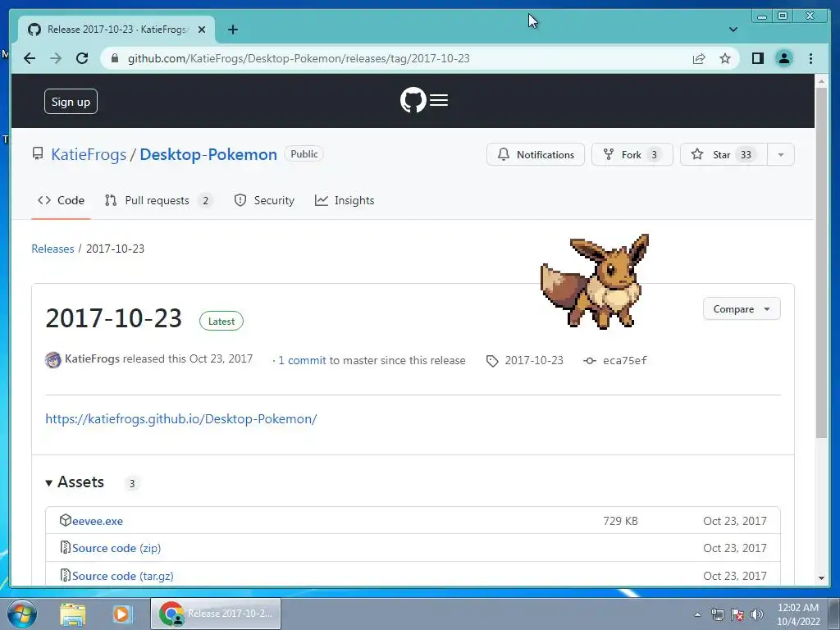The image size is (840, 630).
Task: Click the Sign up button
Action: [71, 101]
